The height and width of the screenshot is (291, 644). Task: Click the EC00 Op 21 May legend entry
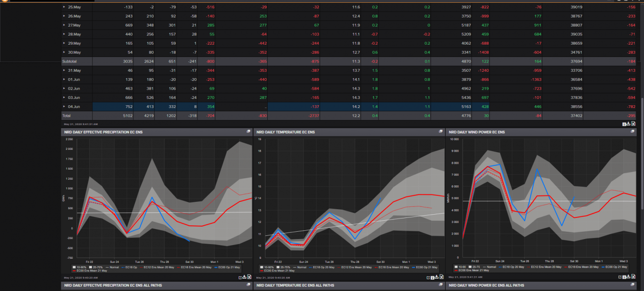coord(229,268)
